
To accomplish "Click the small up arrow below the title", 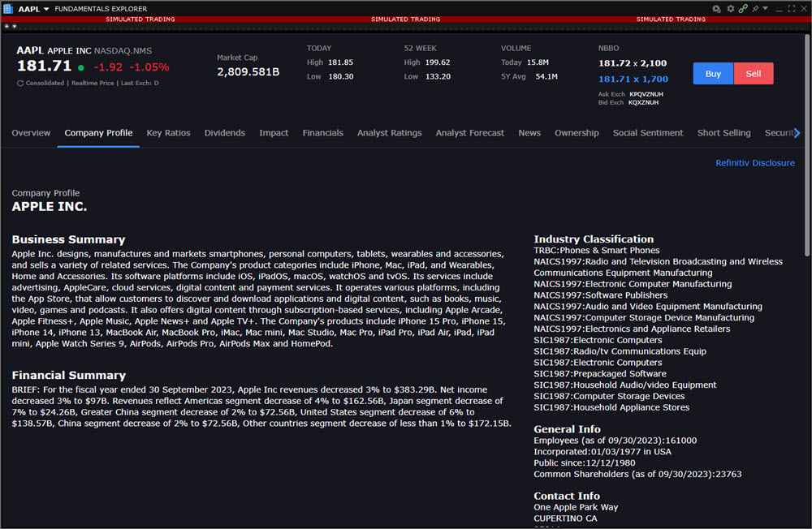I will pos(6,26).
